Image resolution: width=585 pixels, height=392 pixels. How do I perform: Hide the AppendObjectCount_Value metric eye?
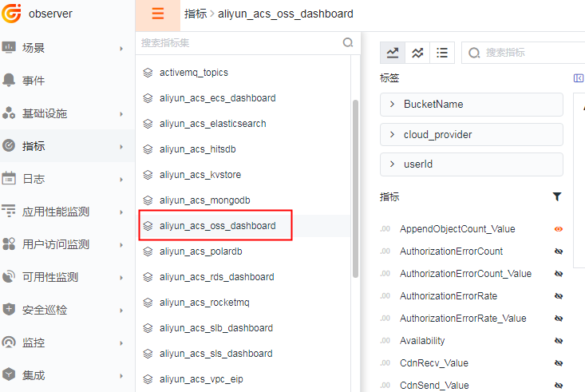coord(559,229)
